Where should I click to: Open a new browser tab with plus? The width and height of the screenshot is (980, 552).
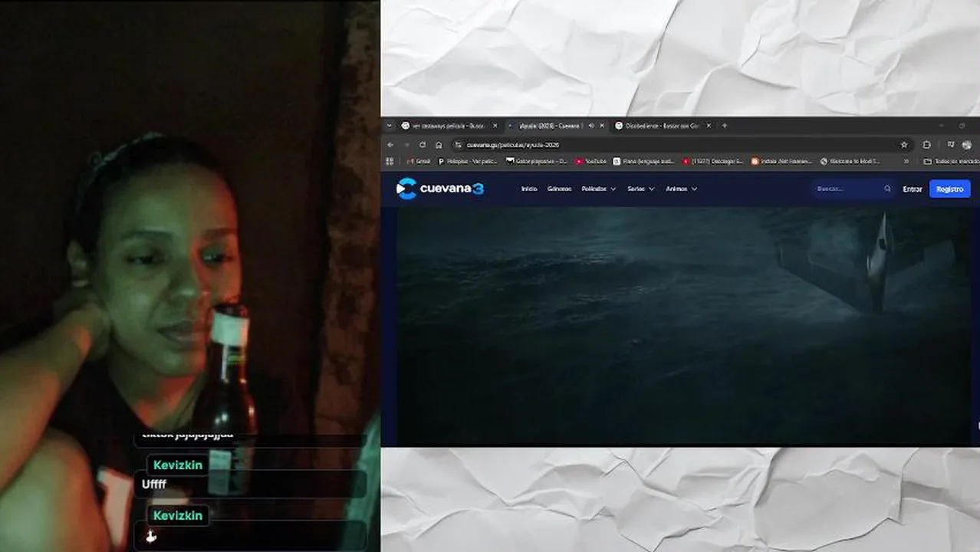[725, 126]
